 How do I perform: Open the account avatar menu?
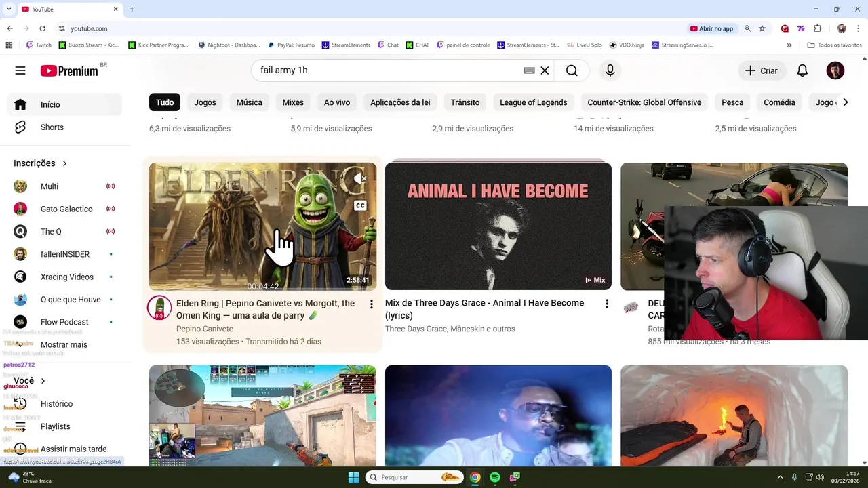(x=835, y=70)
